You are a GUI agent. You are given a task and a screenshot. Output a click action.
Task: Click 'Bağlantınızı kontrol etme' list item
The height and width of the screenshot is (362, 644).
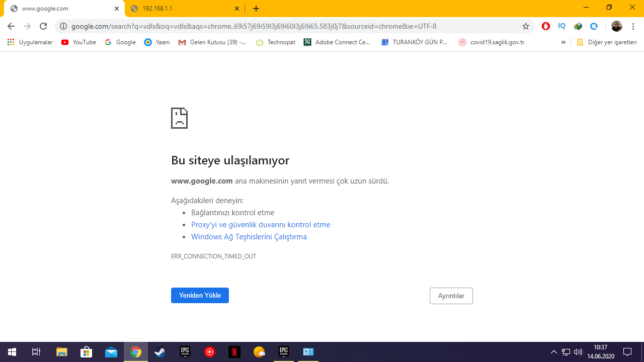coord(233,213)
